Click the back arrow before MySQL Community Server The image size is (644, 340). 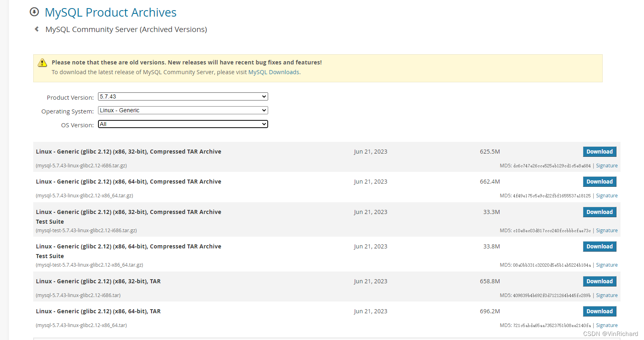tap(37, 29)
